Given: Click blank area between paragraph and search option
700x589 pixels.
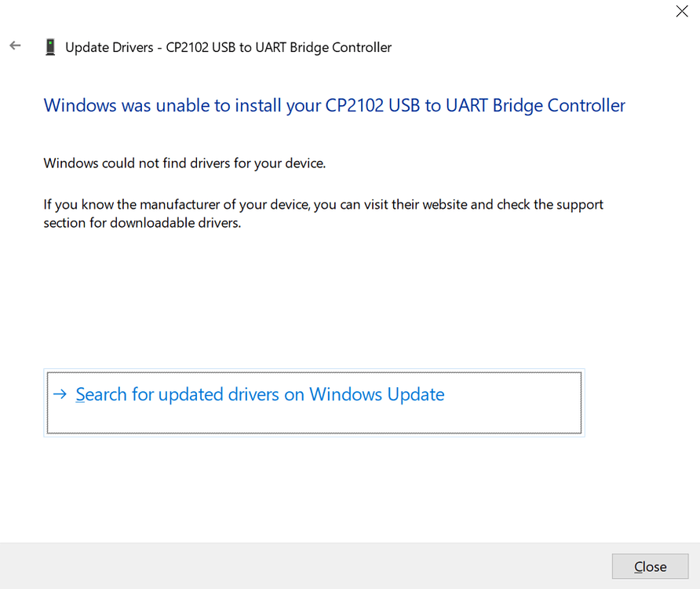Looking at the screenshot, I should click(314, 298).
